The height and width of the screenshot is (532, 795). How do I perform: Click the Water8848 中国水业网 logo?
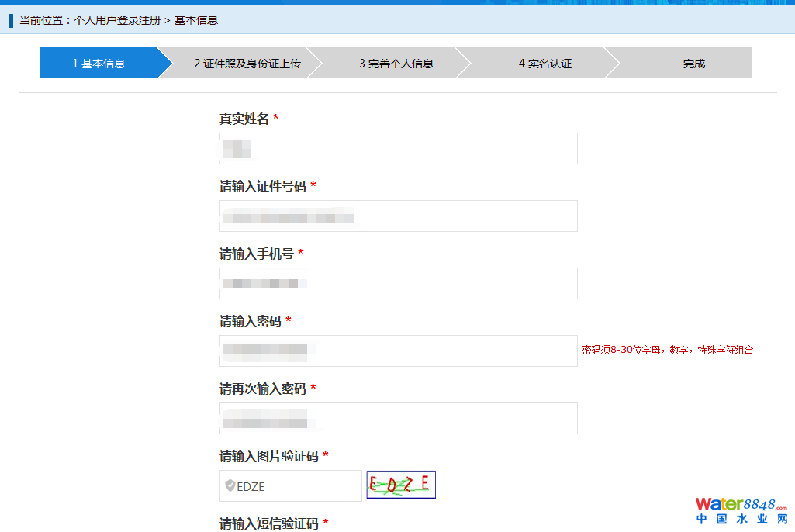click(x=741, y=511)
